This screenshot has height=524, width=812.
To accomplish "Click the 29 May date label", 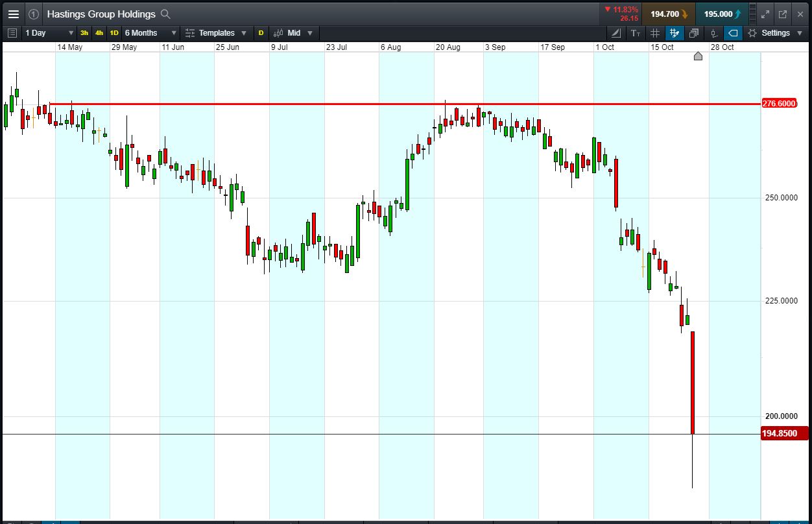I will (x=124, y=47).
